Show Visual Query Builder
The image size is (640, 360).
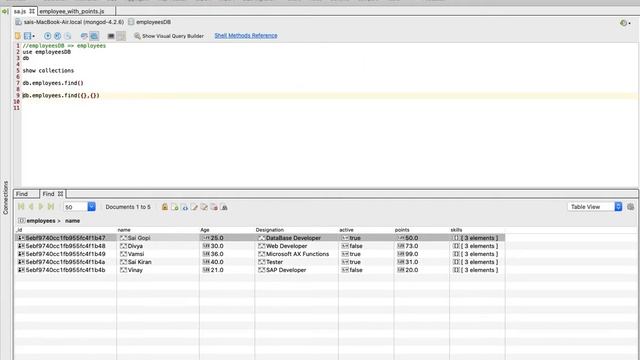pos(169,36)
